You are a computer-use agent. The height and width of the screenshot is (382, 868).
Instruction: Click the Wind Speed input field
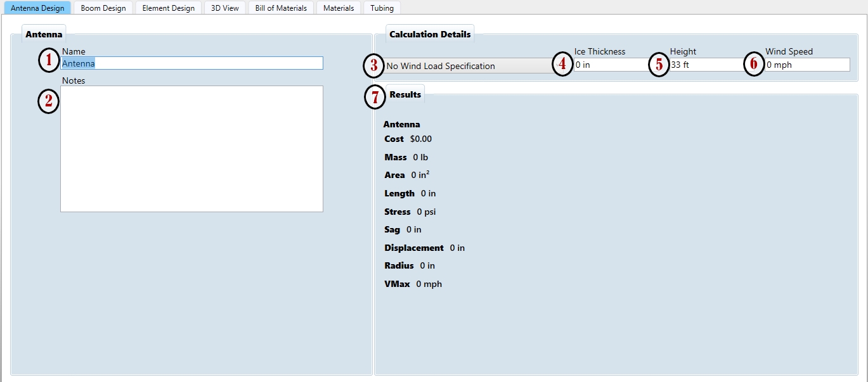[x=806, y=65]
